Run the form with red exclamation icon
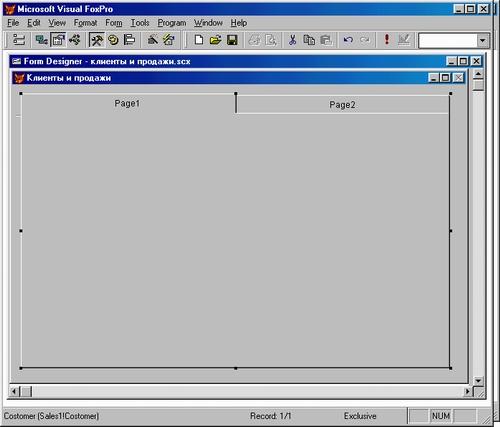The image size is (500, 427). pyautogui.click(x=387, y=40)
